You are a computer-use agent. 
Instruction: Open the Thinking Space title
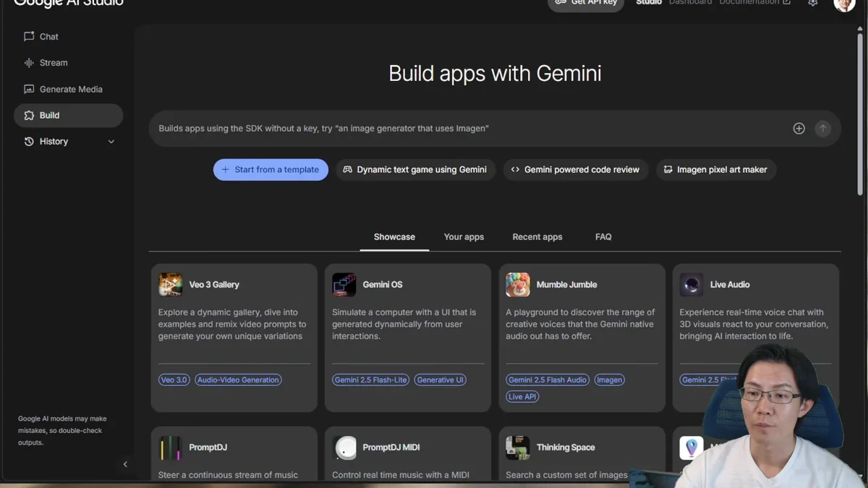566,448
